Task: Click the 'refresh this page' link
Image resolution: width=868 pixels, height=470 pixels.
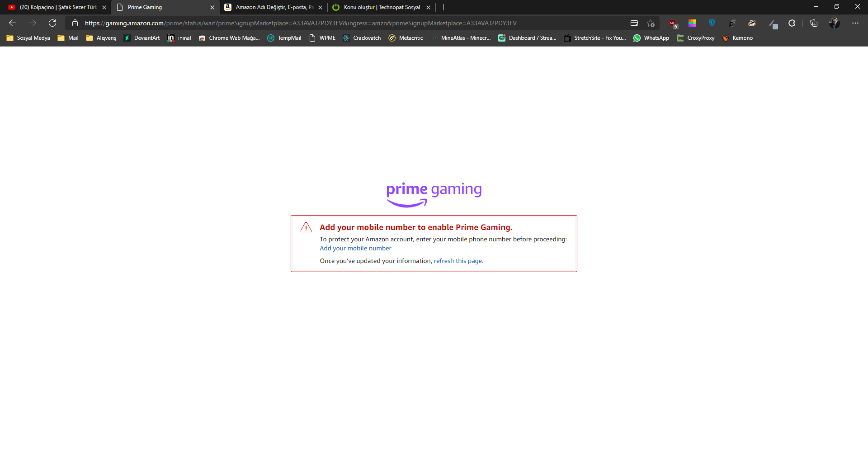Action: pyautogui.click(x=458, y=261)
